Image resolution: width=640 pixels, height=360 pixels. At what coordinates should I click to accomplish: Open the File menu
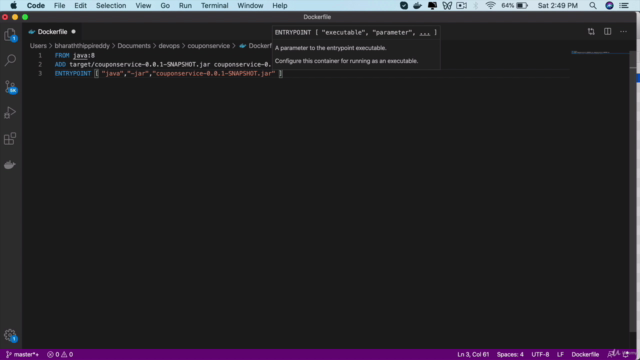click(x=60, y=6)
